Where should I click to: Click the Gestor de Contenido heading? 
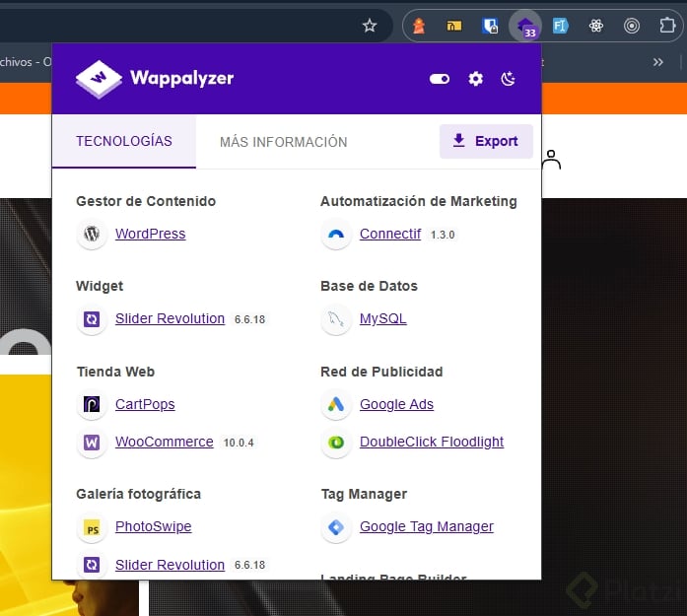[x=146, y=201]
